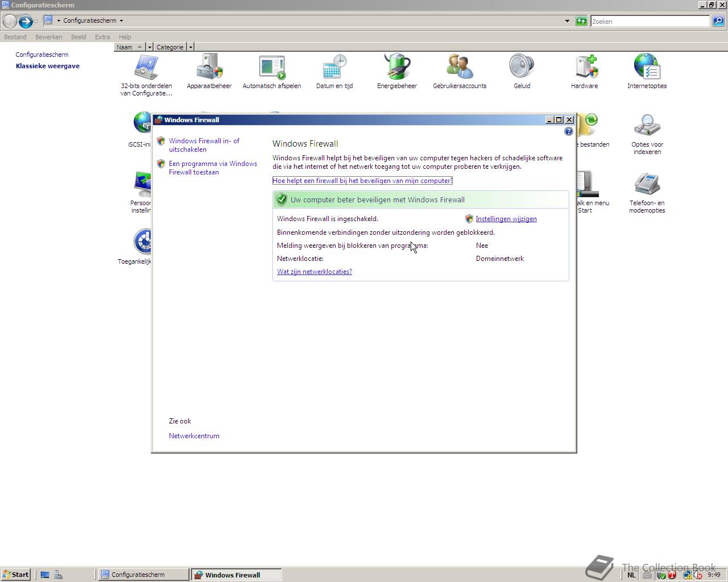Click Hoe helpt een firewall link
The height and width of the screenshot is (582, 728).
(362, 181)
